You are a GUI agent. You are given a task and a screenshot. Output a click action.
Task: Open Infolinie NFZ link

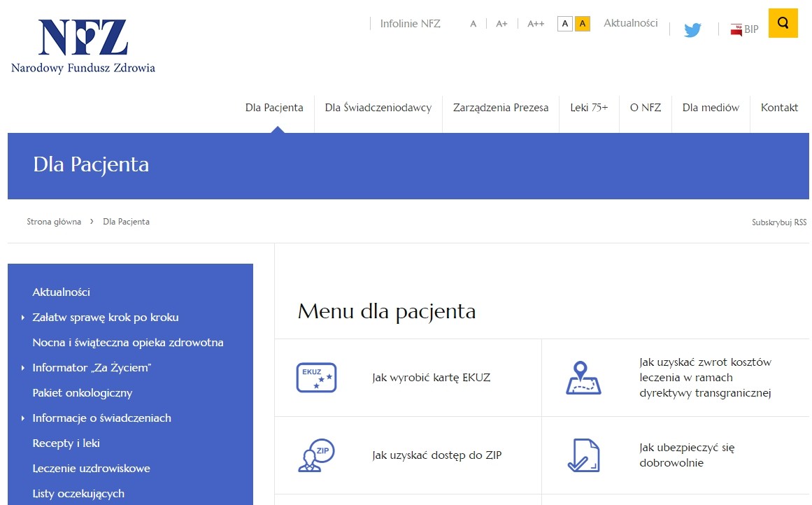point(410,24)
